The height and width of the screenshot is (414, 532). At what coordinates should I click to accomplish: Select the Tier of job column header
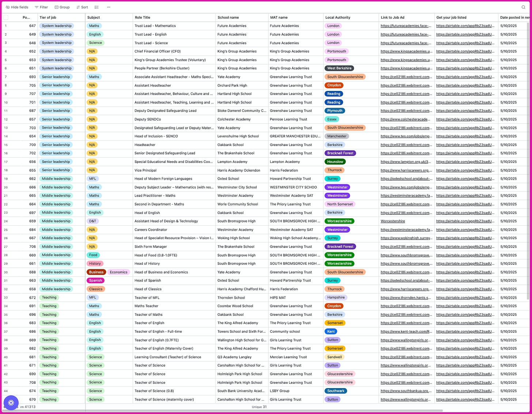pos(61,17)
